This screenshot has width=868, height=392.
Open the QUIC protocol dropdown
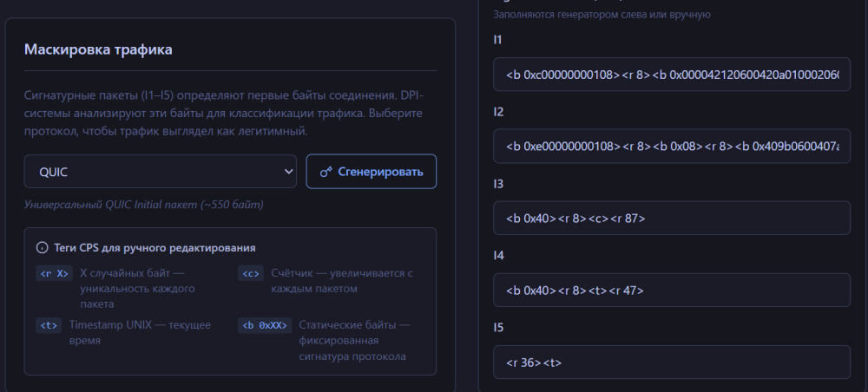161,172
